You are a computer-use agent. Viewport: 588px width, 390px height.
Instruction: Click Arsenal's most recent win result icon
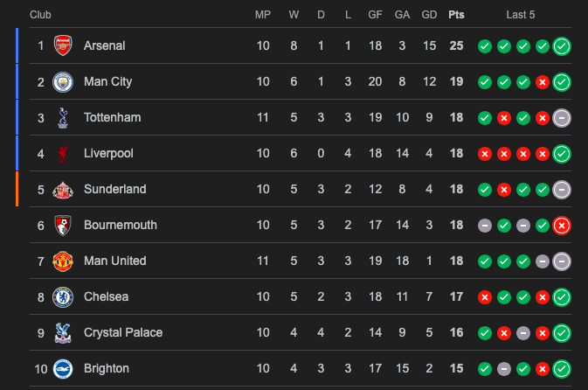tap(562, 46)
